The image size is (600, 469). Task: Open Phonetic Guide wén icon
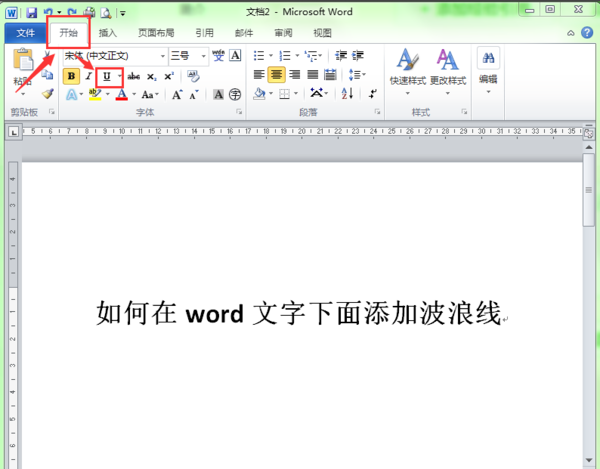click(x=218, y=55)
